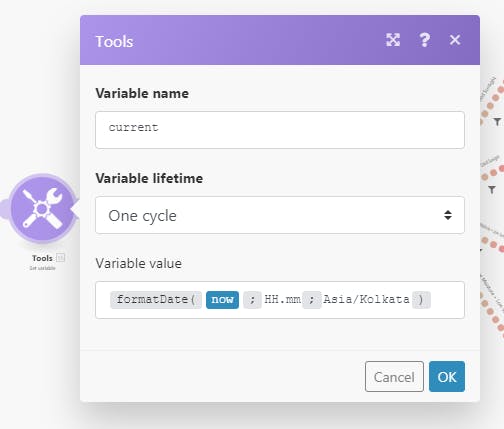Focus the Variable name input field
This screenshot has height=429, width=504.
pos(280,130)
